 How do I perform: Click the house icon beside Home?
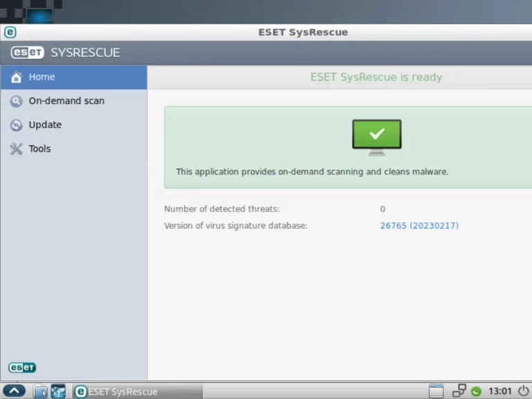(16, 77)
